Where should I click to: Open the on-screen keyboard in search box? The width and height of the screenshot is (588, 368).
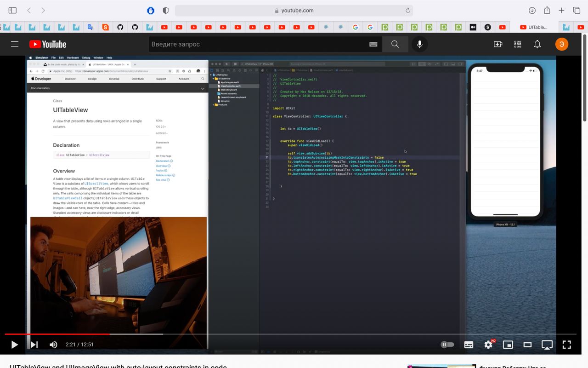373,44
